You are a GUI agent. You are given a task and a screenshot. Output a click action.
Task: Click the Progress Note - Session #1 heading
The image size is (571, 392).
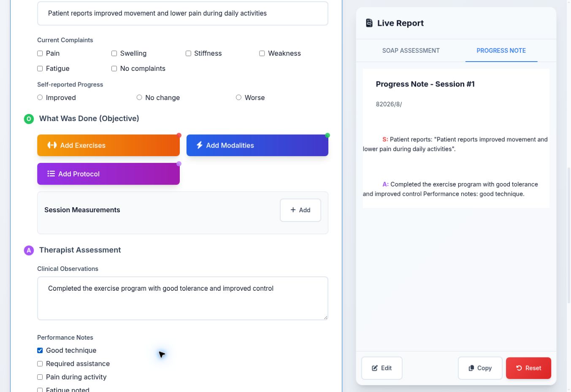click(x=425, y=84)
